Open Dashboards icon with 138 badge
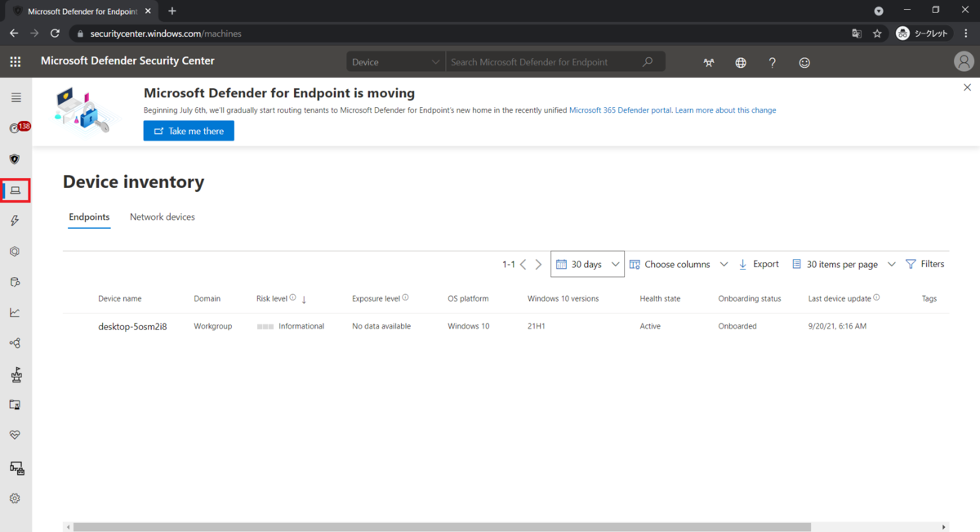Screen dimensions: 980x532 16,128
